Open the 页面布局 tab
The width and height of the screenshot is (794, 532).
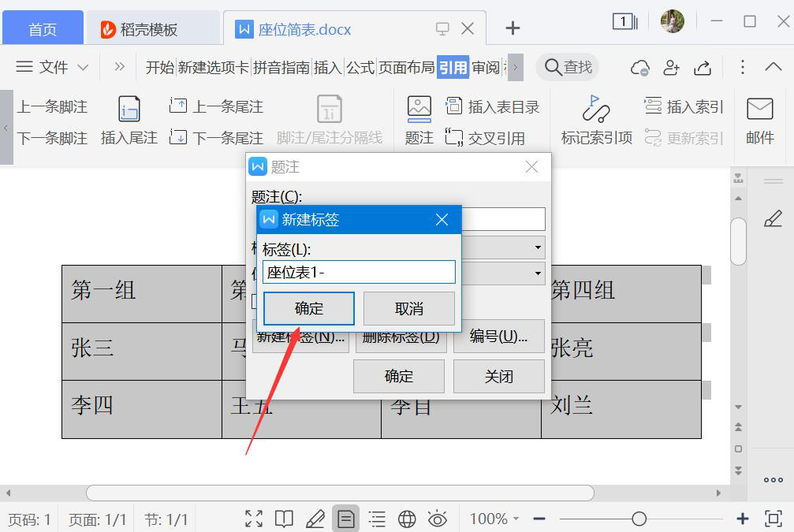pyautogui.click(x=407, y=67)
